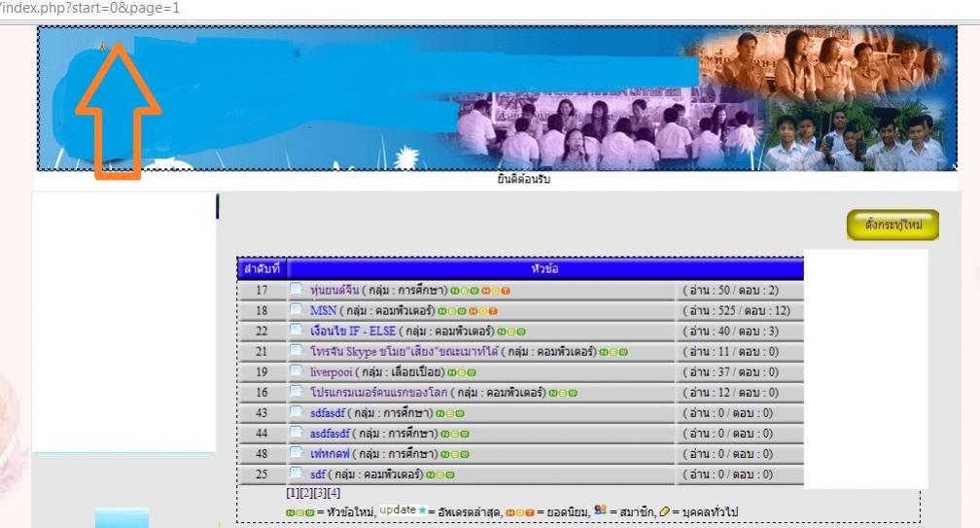980x528 pixels.
Task: Open the โปรแกรมเมอร์คนแรกของโลก topic link
Action: point(379,393)
